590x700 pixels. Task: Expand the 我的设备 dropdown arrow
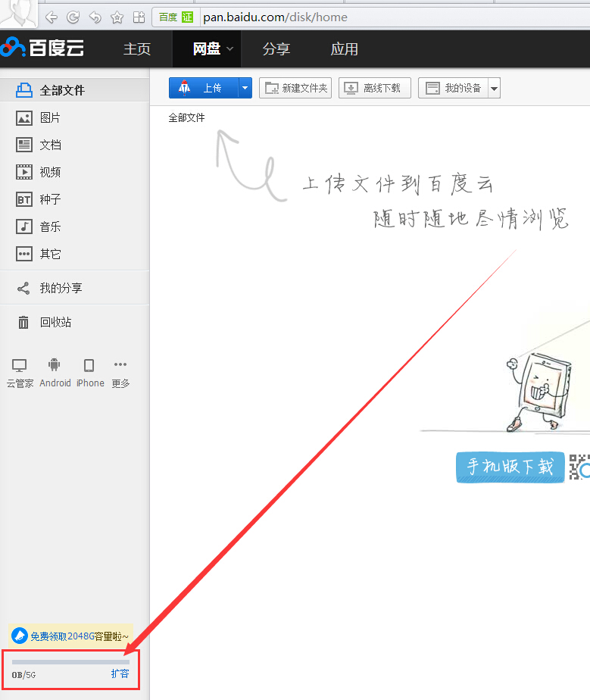click(494, 88)
